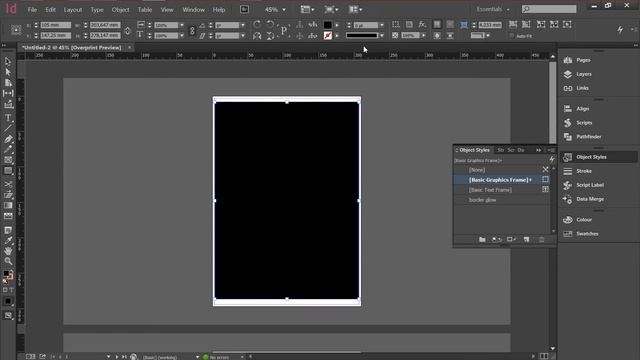
Task: Select the Direct Selection tool
Action: point(8,72)
